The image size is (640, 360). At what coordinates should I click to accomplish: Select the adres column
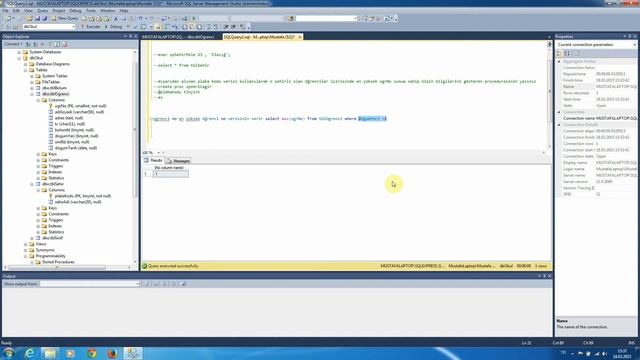point(69,118)
